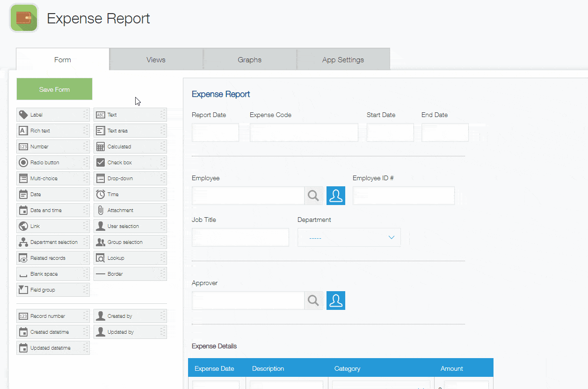Click the magnifier icon beside Approver field

pos(314,301)
